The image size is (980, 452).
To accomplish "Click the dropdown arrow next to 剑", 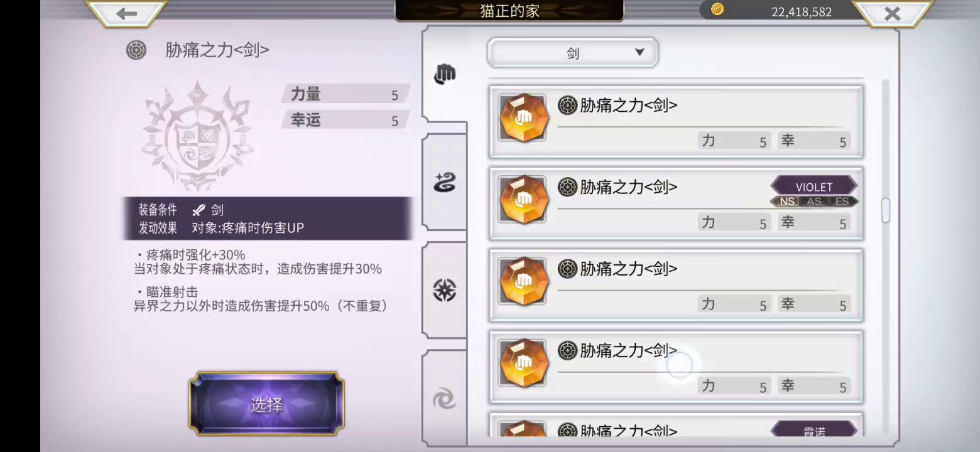I will click(640, 52).
